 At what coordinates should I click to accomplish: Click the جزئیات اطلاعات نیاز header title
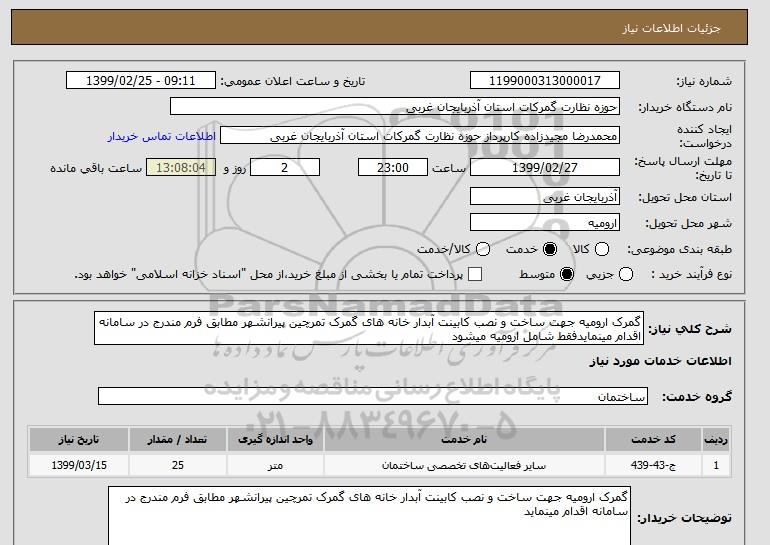(x=671, y=28)
